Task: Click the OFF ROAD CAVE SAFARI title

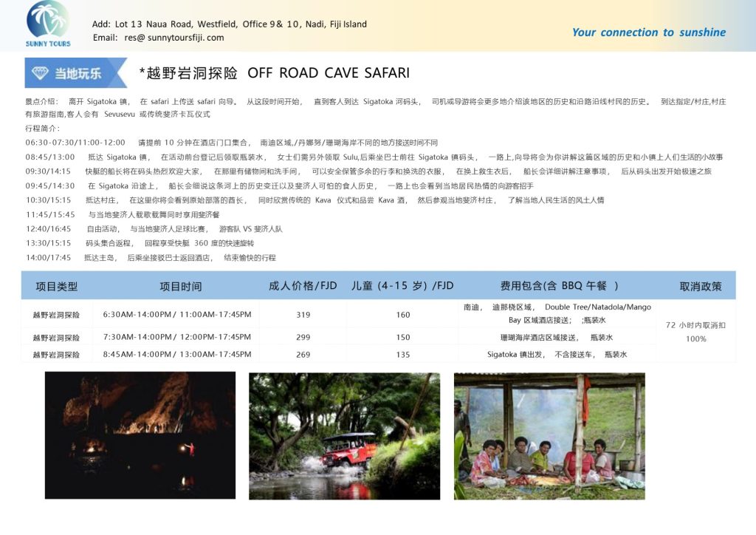Action: pos(329,73)
